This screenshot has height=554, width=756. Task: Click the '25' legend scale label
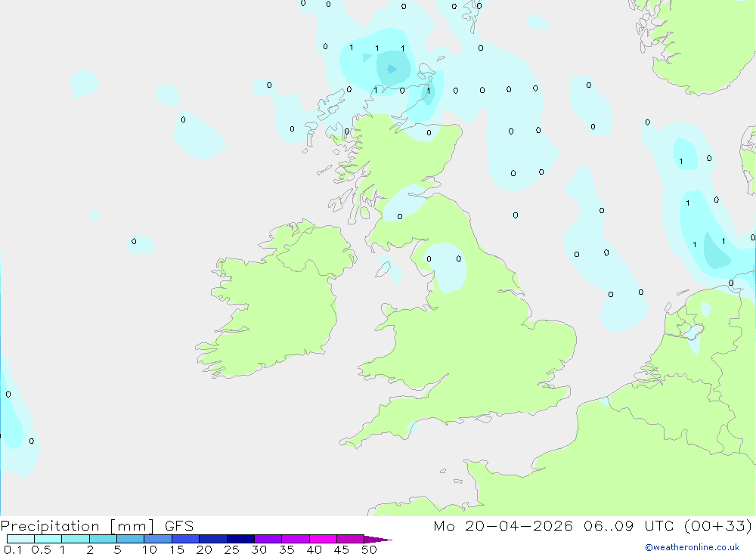[x=231, y=549]
